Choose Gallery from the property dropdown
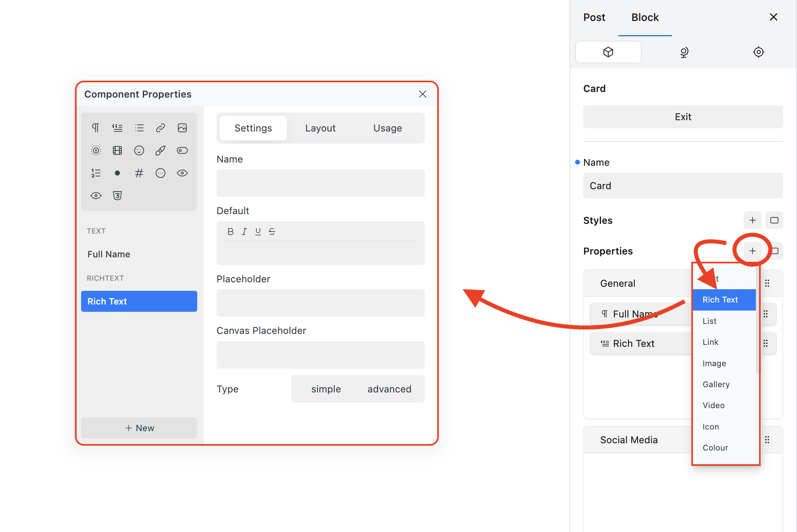The image size is (797, 532). pos(716,384)
